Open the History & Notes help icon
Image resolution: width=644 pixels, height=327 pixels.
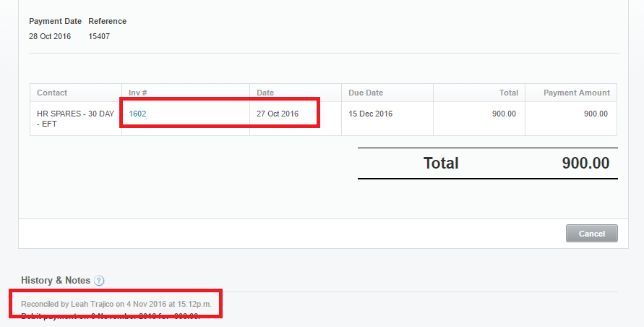(x=99, y=281)
